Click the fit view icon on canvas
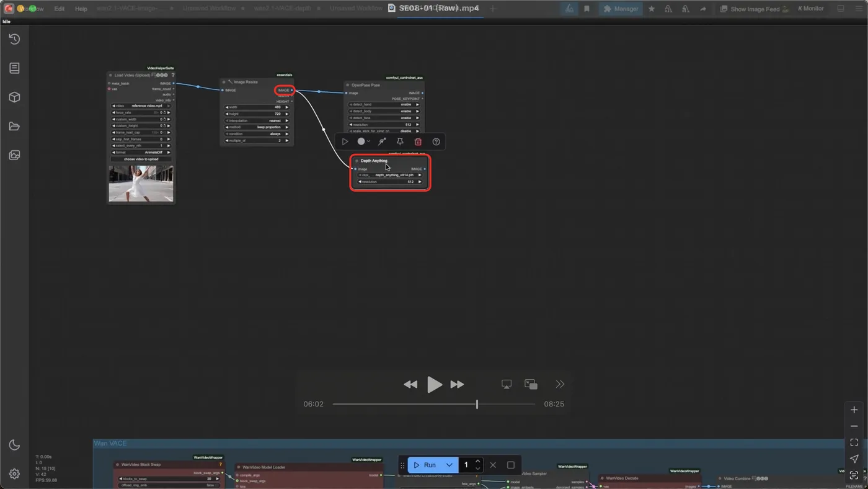 [854, 442]
